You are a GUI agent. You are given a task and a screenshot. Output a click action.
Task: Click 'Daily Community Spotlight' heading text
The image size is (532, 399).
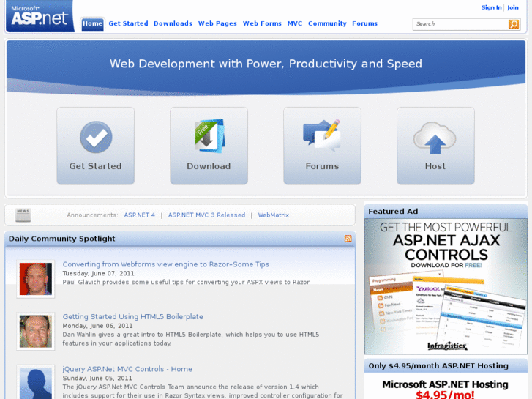tap(61, 239)
